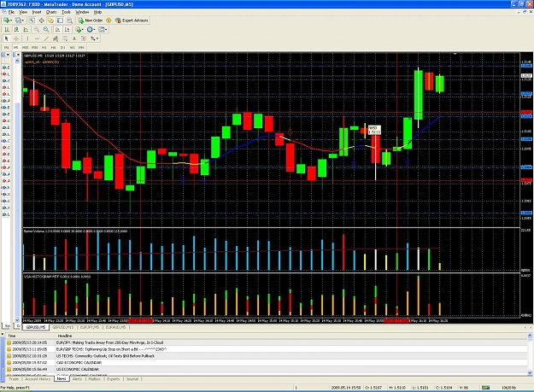Switch timeframe to H1
Image resolution: width=534 pixels, height=392 pixels.
tap(44, 48)
